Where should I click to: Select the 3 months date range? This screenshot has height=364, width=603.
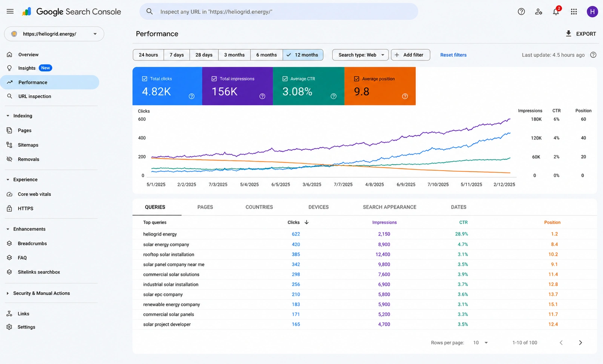point(234,55)
